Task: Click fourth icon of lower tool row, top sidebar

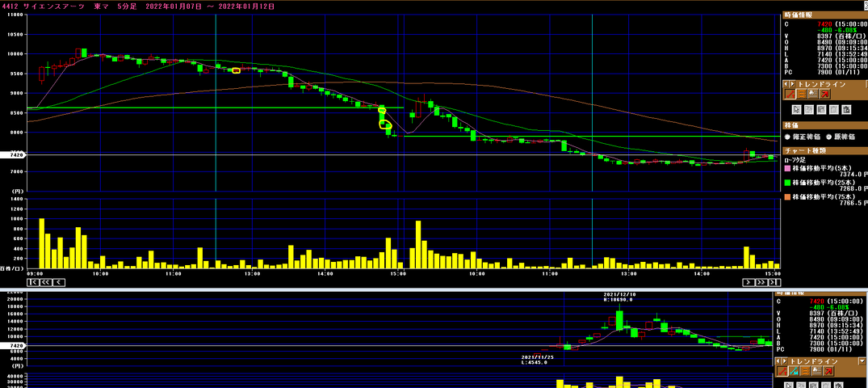Action: click(x=834, y=109)
